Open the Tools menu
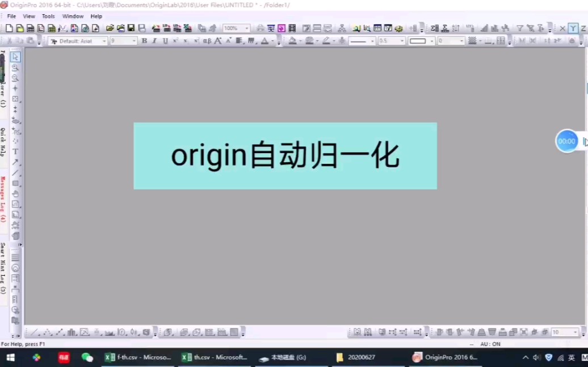The width and height of the screenshot is (588, 367). pos(48,16)
